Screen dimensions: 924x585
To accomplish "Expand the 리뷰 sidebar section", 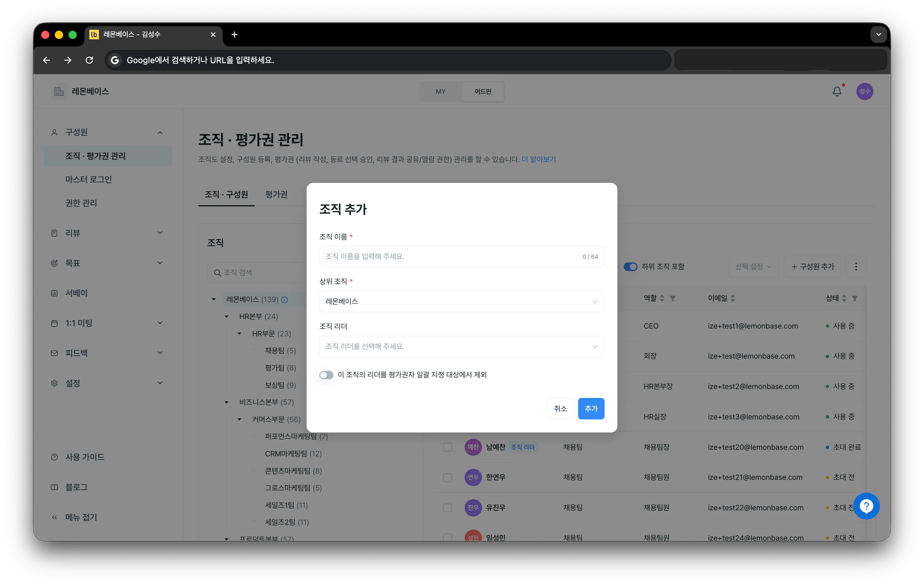I will pyautogui.click(x=160, y=233).
